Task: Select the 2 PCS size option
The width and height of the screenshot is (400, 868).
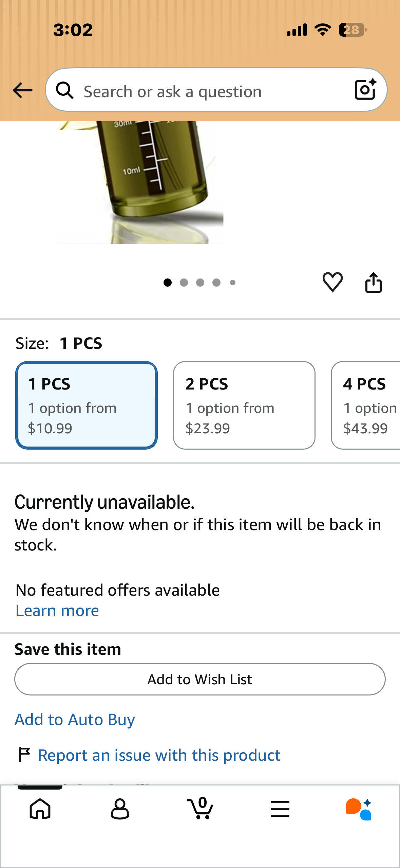Action: (x=244, y=405)
